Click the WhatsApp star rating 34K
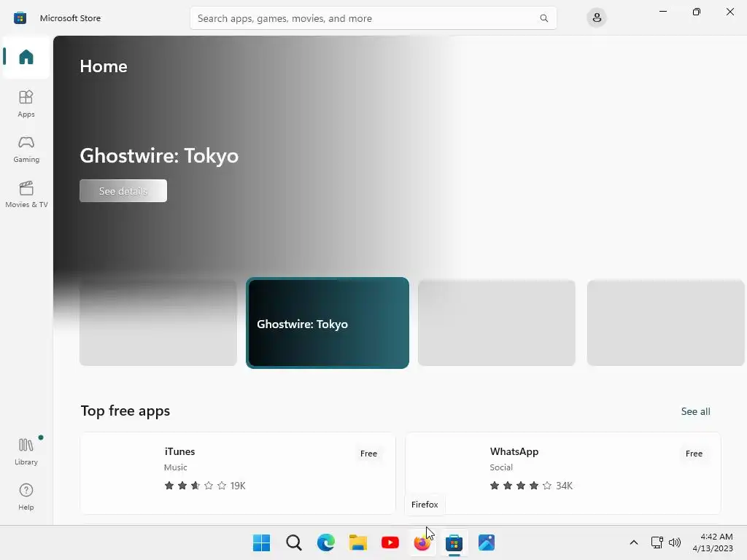747x560 pixels. tap(531, 486)
